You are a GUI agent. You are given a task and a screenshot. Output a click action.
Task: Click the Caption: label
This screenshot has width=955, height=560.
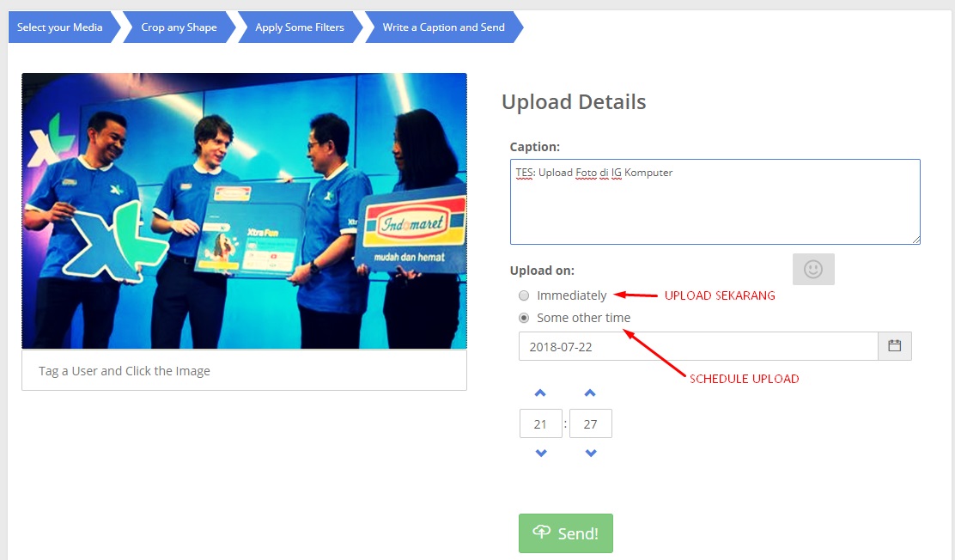(535, 147)
